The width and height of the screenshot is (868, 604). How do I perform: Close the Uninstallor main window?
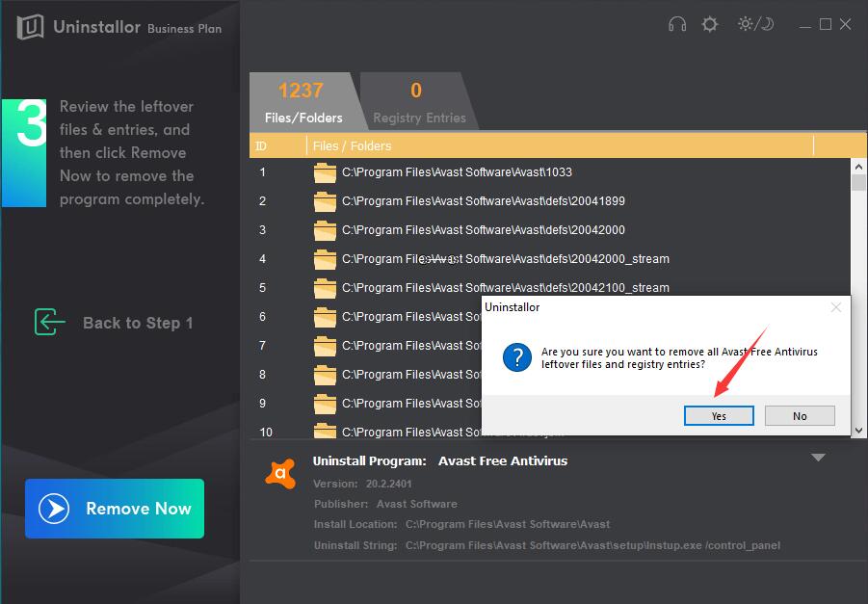[x=845, y=24]
